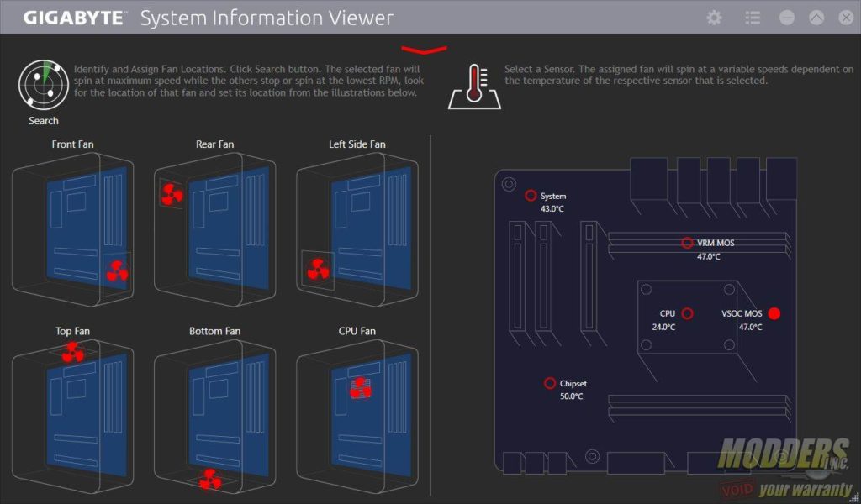Screen dimensions: 861x504
Task: Select the Chipset sensor radio button
Action: click(550, 383)
